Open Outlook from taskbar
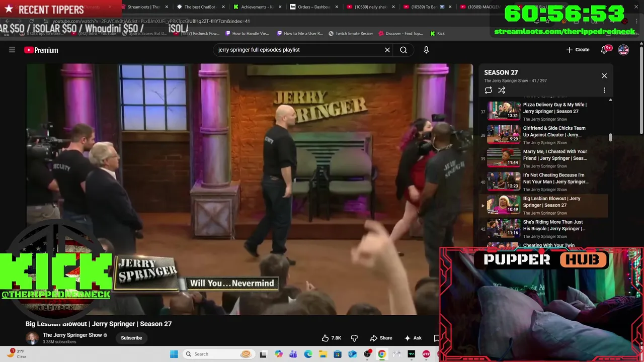 (x=352, y=354)
